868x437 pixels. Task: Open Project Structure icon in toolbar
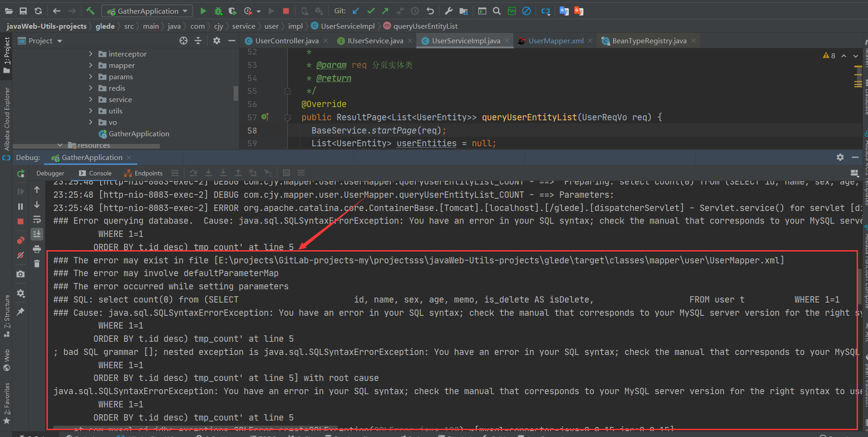(464, 11)
